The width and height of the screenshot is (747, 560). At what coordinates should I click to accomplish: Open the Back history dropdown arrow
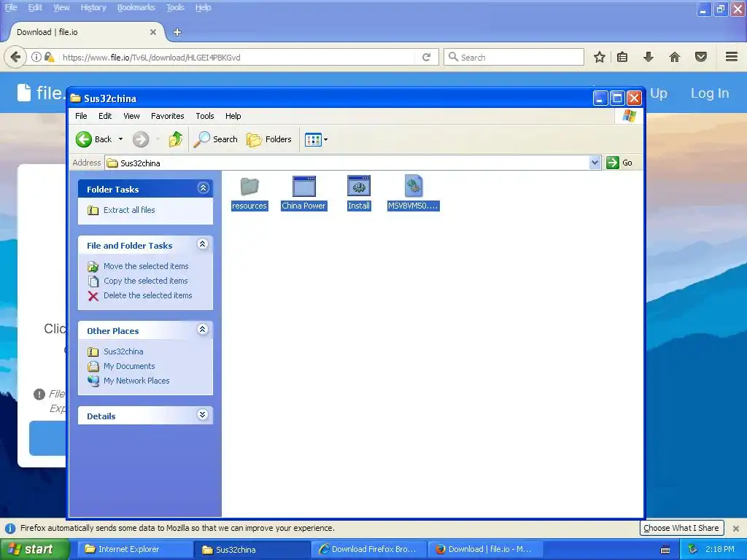click(120, 139)
